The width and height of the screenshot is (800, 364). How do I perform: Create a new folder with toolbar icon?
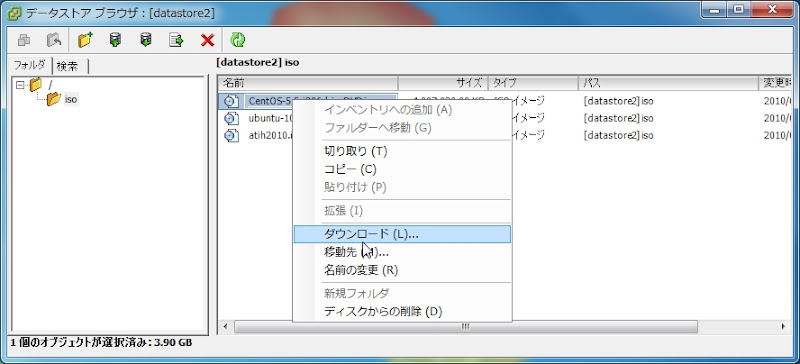pyautogui.click(x=85, y=39)
